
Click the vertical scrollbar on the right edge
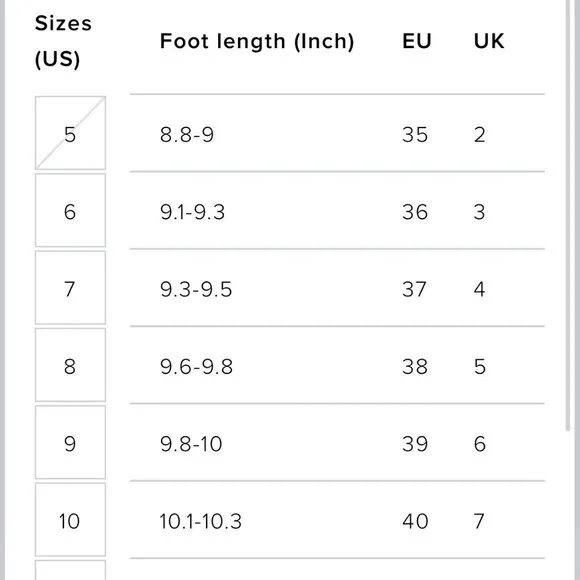[x=568, y=215]
